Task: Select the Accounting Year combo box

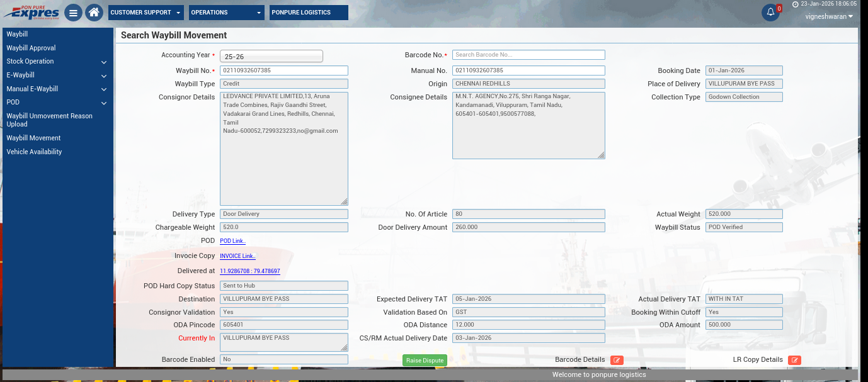Action: point(271,57)
